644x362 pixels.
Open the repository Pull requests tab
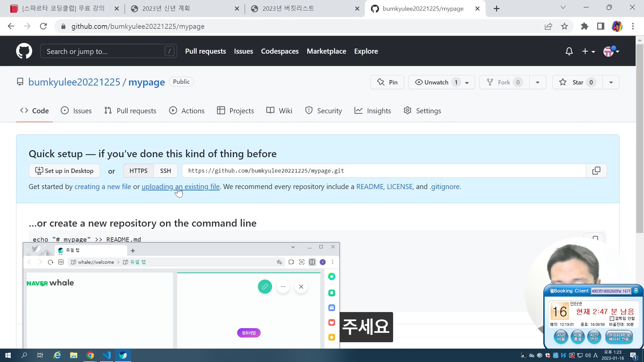coord(130,111)
